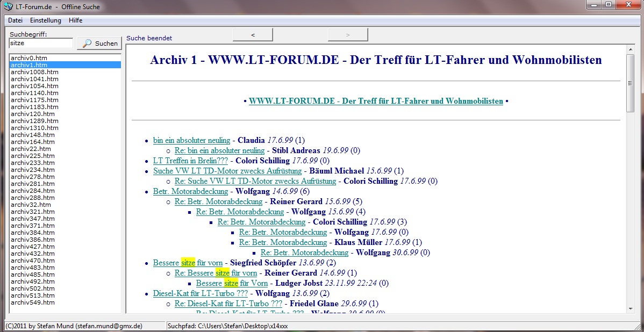
Task: Select archiv1041.htm in the list
Action: 65,79
